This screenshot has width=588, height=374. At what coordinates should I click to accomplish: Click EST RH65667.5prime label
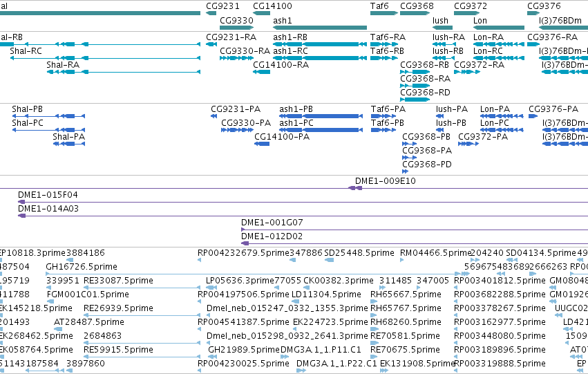pos(406,295)
